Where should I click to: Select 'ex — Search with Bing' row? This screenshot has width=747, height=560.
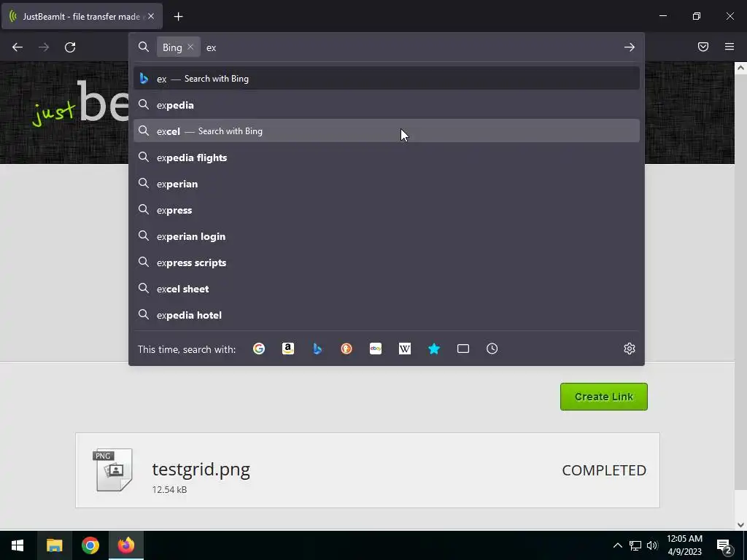(x=387, y=79)
